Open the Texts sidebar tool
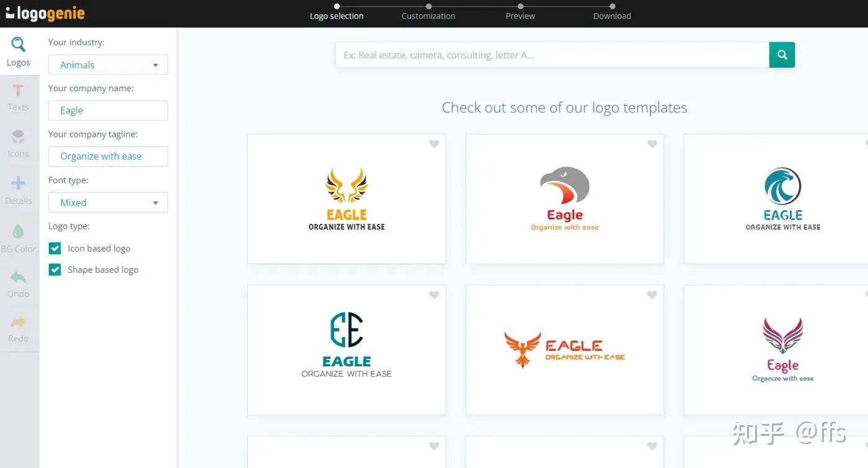 (19, 97)
